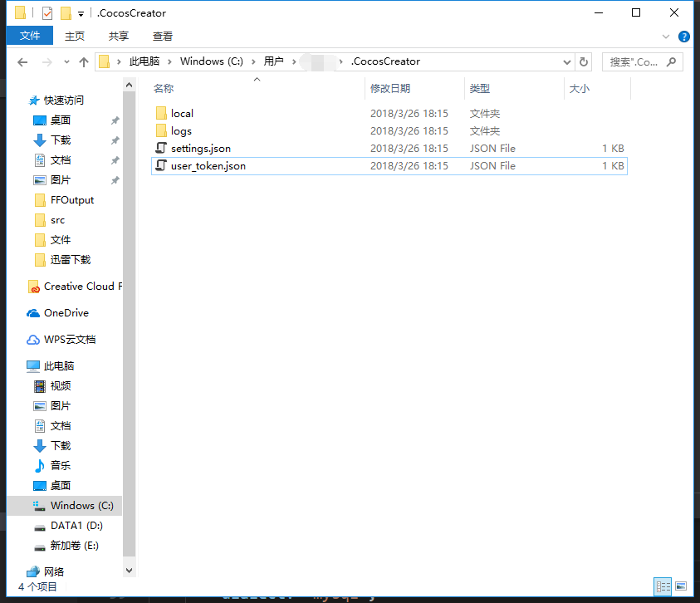Click the Refresh button in address bar
This screenshot has height=603, width=700.
pyautogui.click(x=584, y=61)
